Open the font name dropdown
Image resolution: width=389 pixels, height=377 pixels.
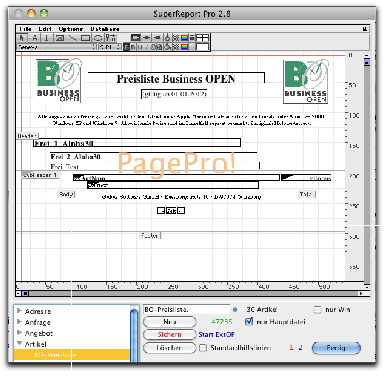coord(57,47)
